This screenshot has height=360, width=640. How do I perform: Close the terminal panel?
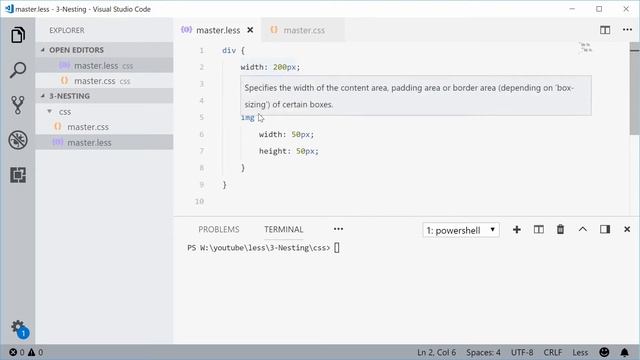point(627,229)
